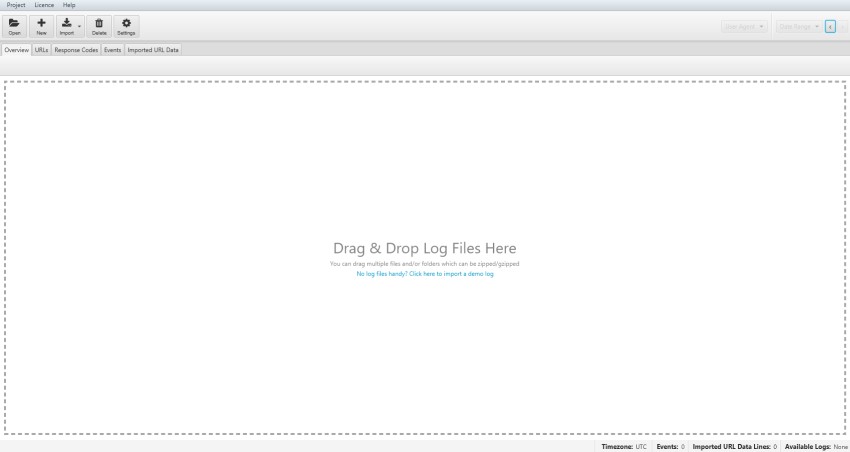Open the Date Range dropdown

(799, 27)
